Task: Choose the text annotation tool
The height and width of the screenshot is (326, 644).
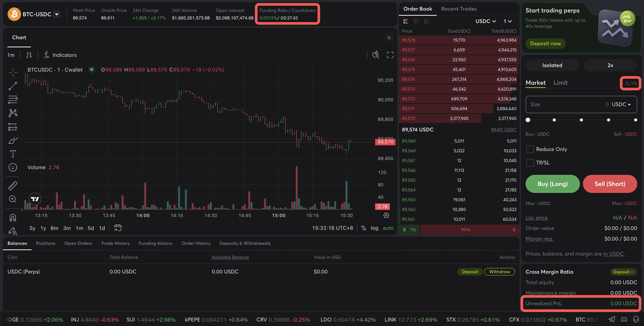Action: (13, 154)
